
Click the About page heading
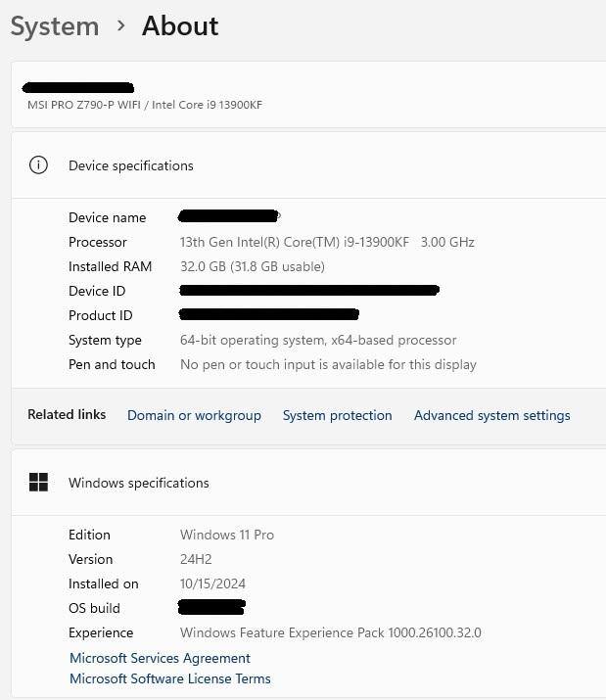point(180,25)
